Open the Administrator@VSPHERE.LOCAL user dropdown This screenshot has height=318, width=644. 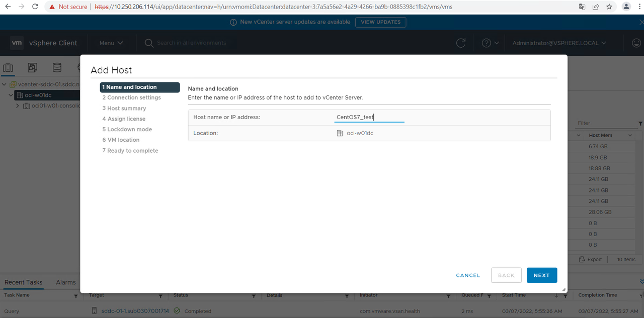coord(559,43)
